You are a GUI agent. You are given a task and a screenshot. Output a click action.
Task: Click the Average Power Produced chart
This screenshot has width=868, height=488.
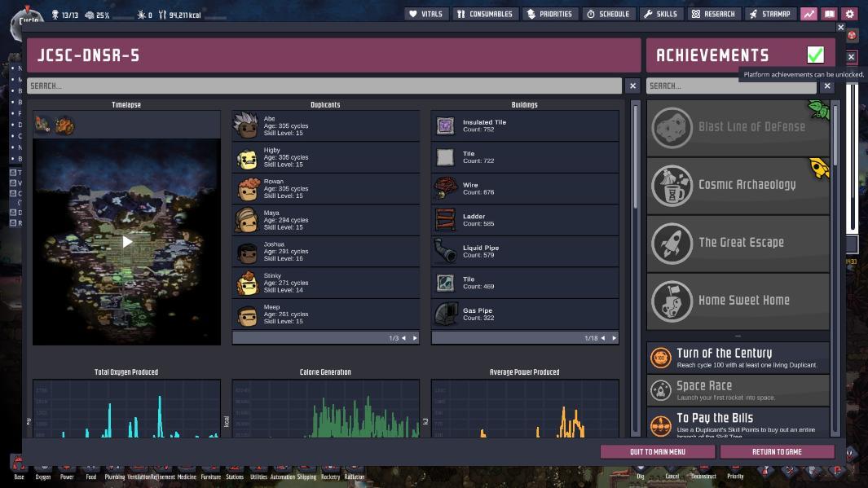525,408
